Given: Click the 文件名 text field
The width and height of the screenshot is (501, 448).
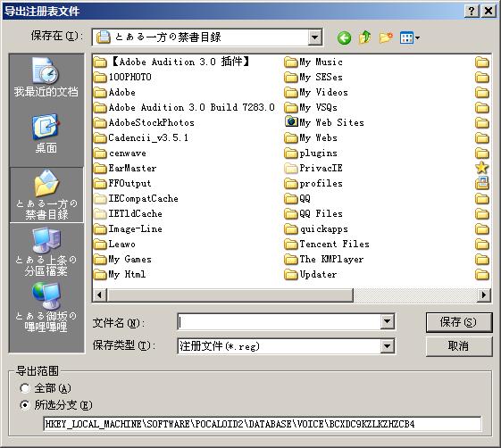Looking at the screenshot, I should 280,321.
